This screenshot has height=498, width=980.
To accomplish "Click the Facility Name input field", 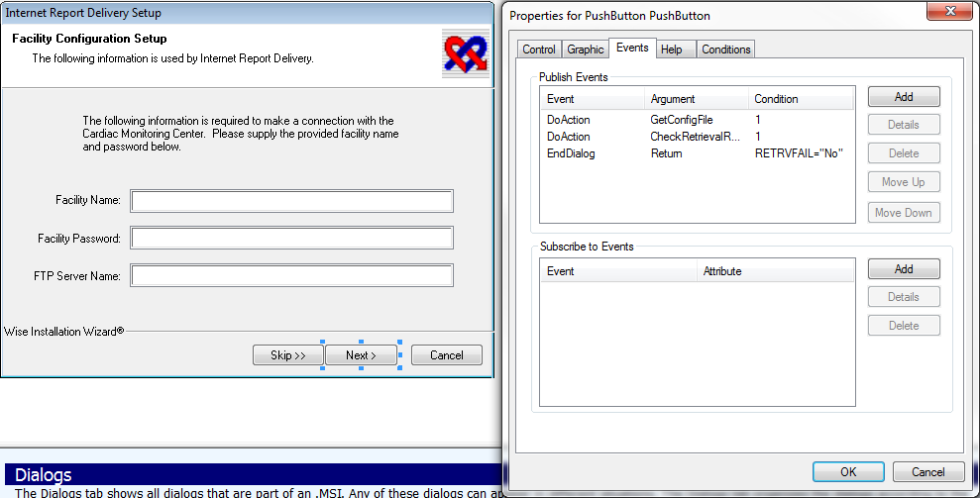I will (x=292, y=201).
